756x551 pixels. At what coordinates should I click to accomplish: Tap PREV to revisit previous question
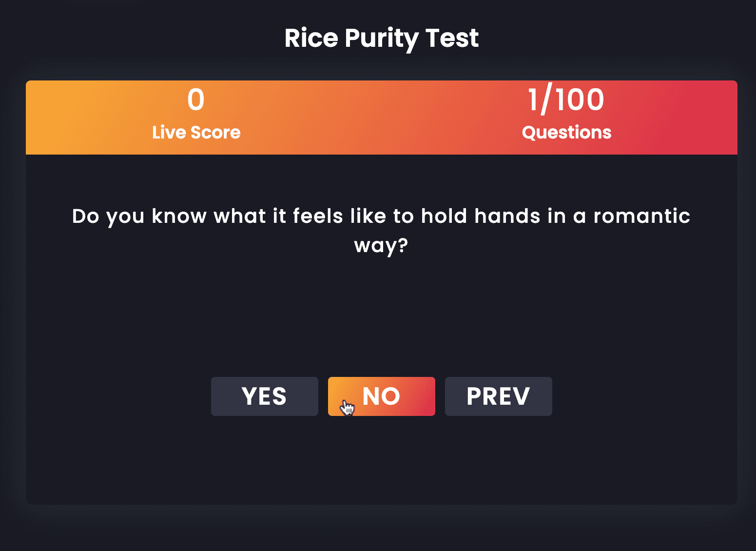pyautogui.click(x=498, y=396)
